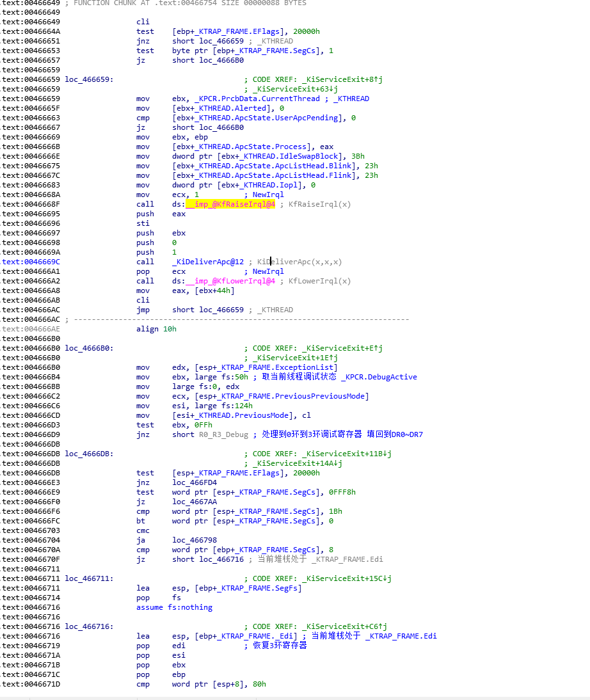590x700 pixels.
Task: Click xref _KiServiceExit+8↑j
Action: [342, 79]
